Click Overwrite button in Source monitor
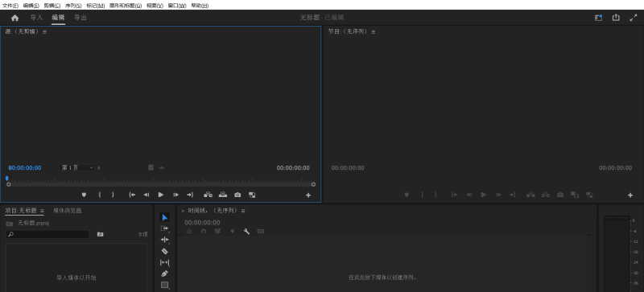644x292 pixels. coord(223,195)
